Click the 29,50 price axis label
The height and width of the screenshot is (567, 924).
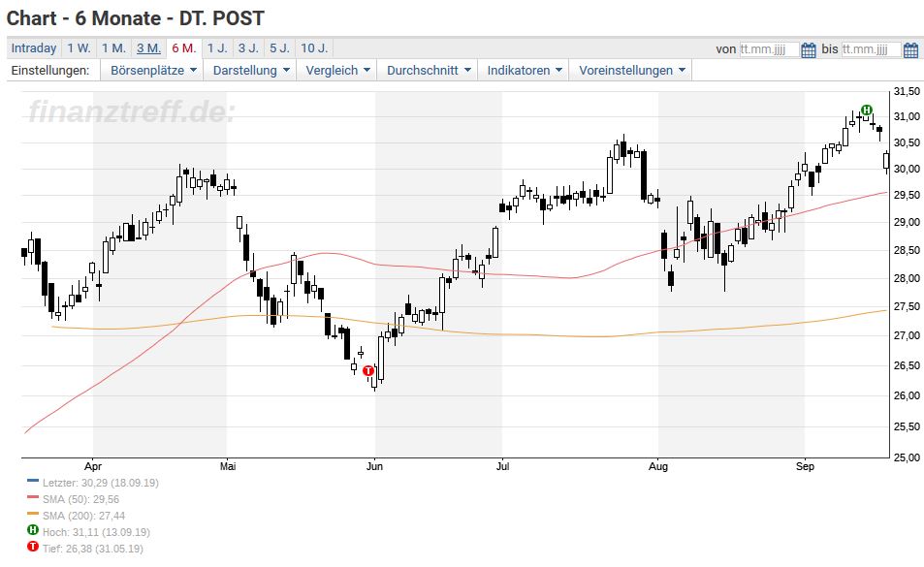coord(907,195)
